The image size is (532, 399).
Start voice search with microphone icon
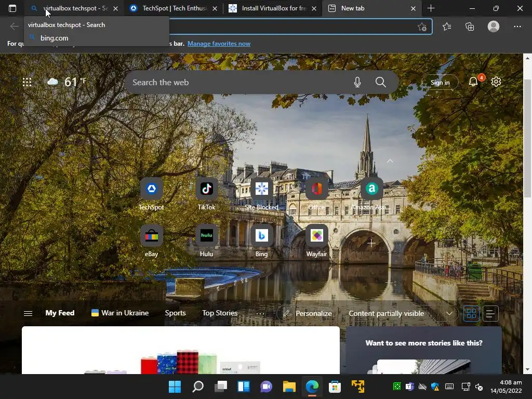pyautogui.click(x=357, y=82)
